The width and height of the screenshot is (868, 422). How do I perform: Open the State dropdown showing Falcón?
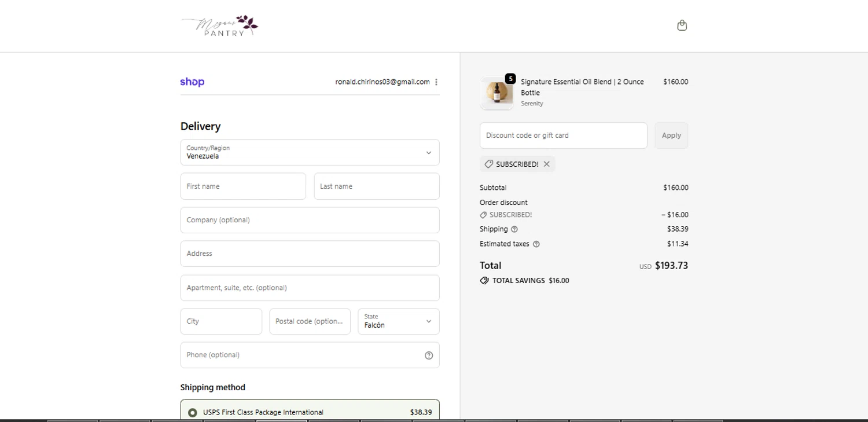coord(399,321)
